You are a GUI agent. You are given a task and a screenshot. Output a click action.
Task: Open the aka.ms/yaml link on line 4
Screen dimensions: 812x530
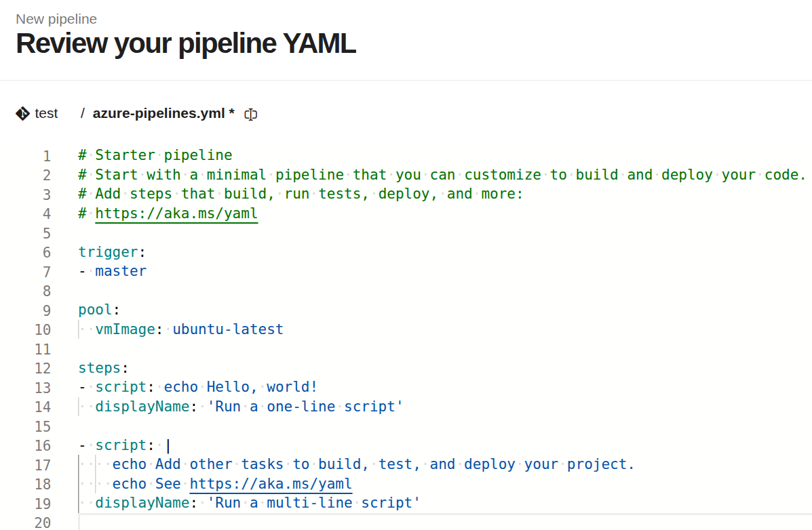coord(176,213)
